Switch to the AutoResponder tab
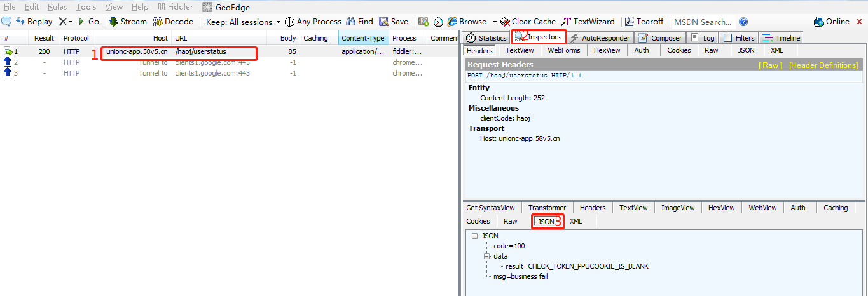This screenshot has width=868, height=296. click(600, 38)
